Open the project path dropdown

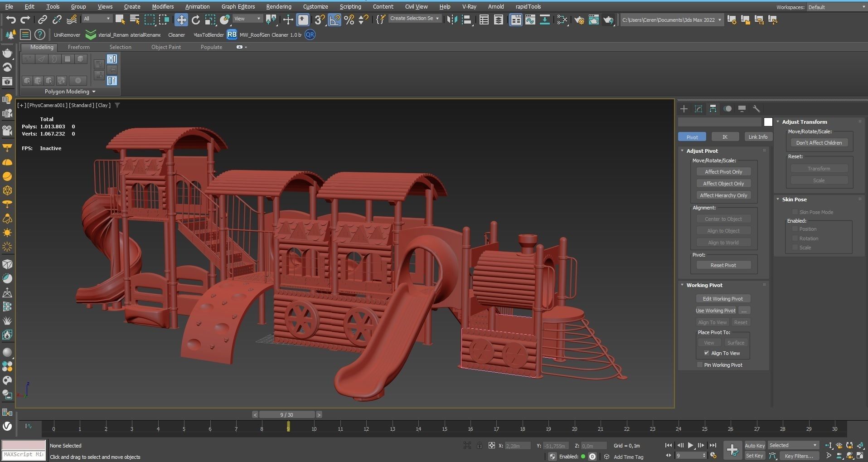pos(671,20)
